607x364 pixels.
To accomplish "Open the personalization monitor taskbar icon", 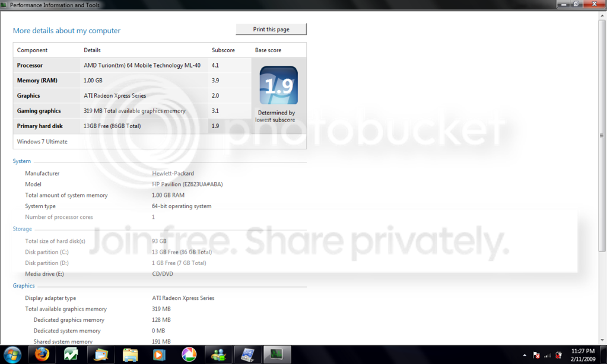I will click(x=248, y=355).
